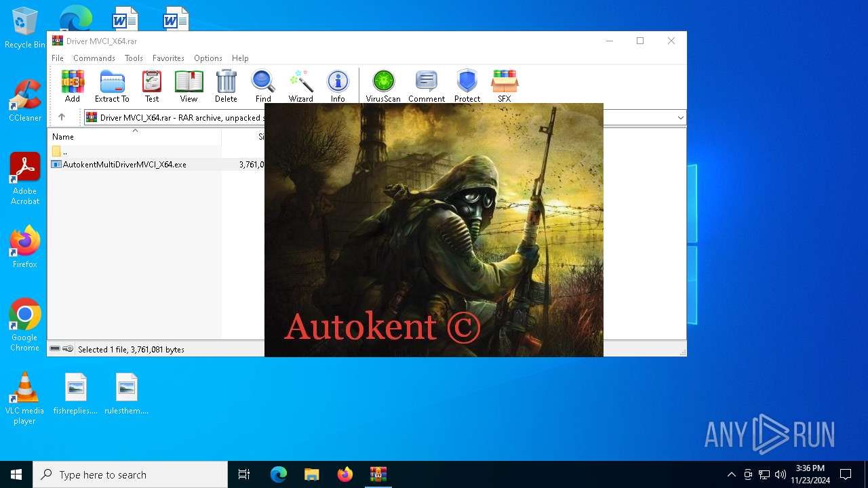Click the Protect shield icon
This screenshot has height=488, width=868.
tap(467, 86)
